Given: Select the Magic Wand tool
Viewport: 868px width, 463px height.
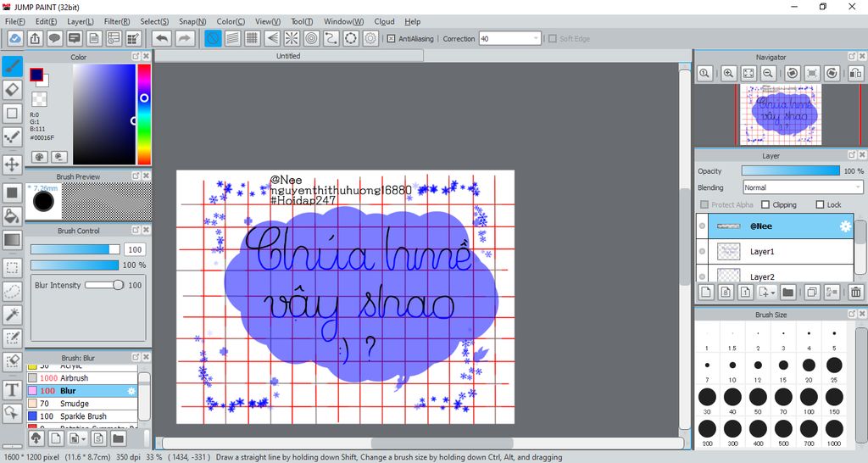Looking at the screenshot, I should coord(12,315).
